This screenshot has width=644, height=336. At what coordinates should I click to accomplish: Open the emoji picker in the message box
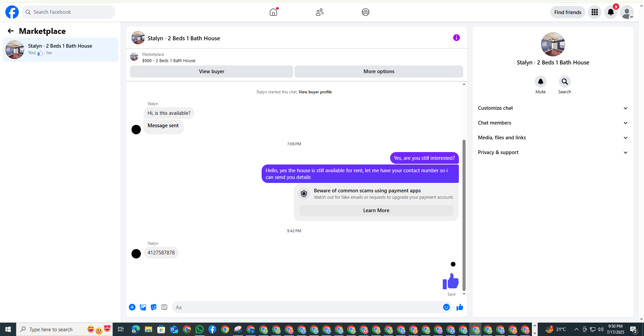(x=446, y=307)
